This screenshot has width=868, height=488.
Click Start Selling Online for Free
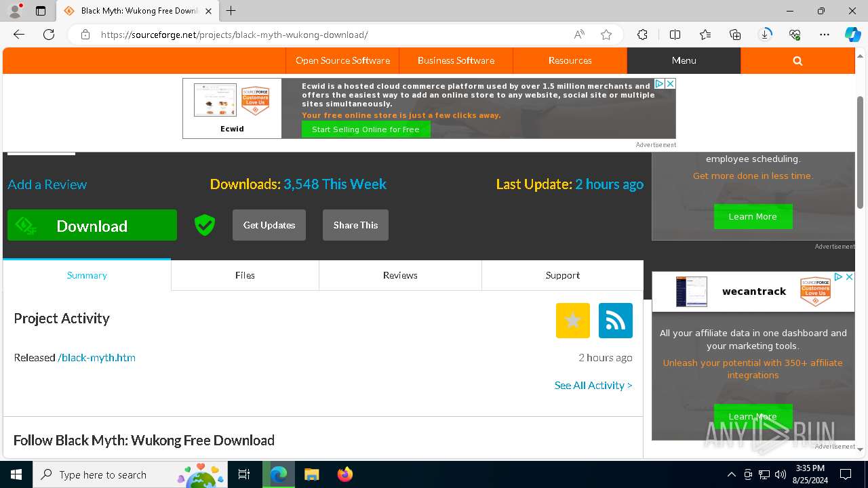pos(366,129)
